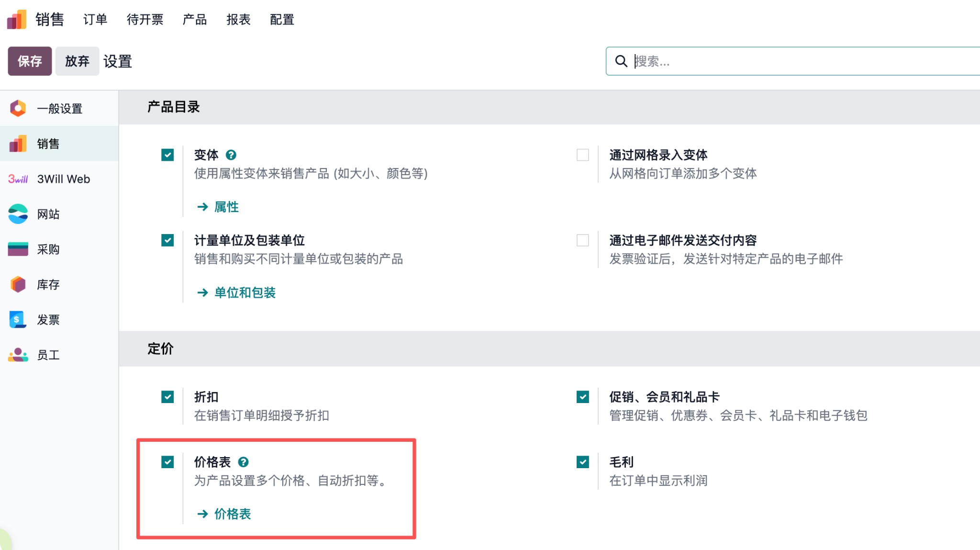Click the 保存 button
The height and width of the screenshot is (550, 980).
point(30,61)
